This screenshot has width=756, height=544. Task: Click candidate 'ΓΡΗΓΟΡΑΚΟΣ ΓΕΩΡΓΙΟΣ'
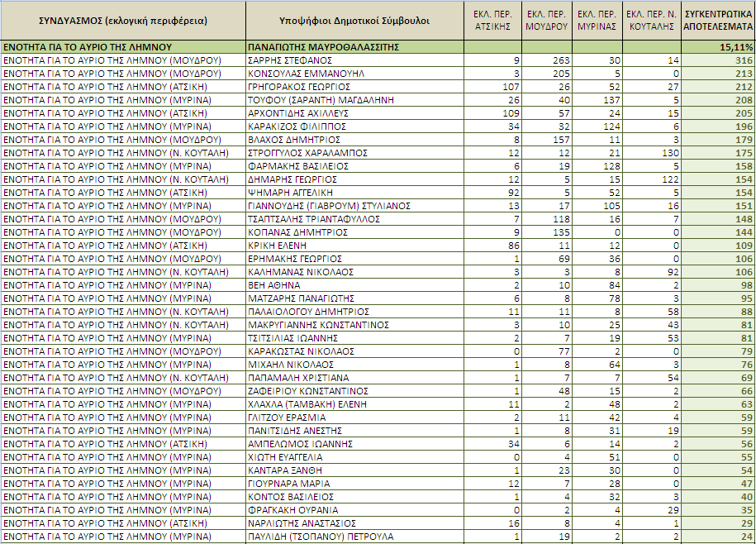point(299,87)
